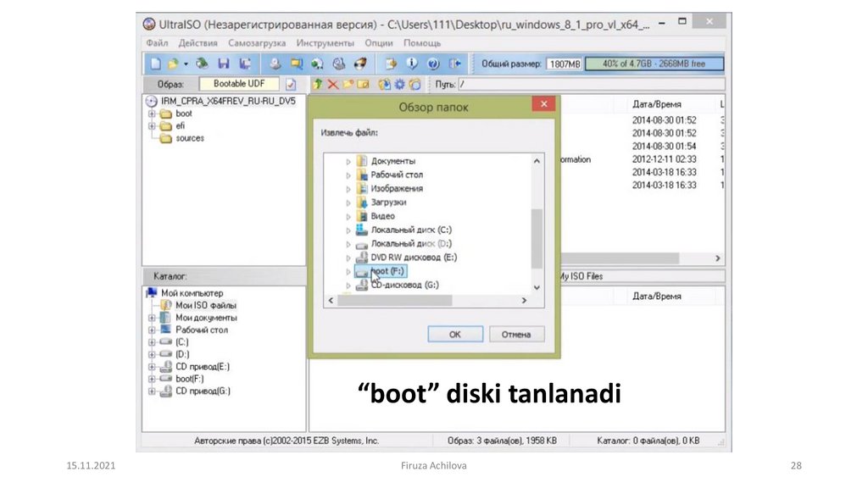Click the dialog's horizontal scrollbar thumb

[395, 301]
